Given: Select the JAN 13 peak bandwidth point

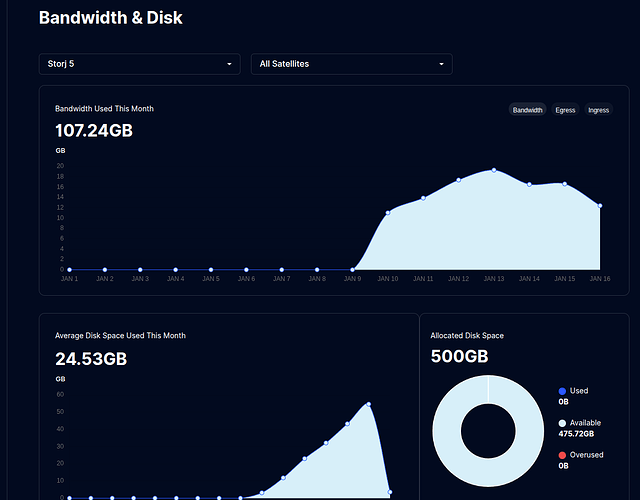Looking at the screenshot, I should (494, 170).
